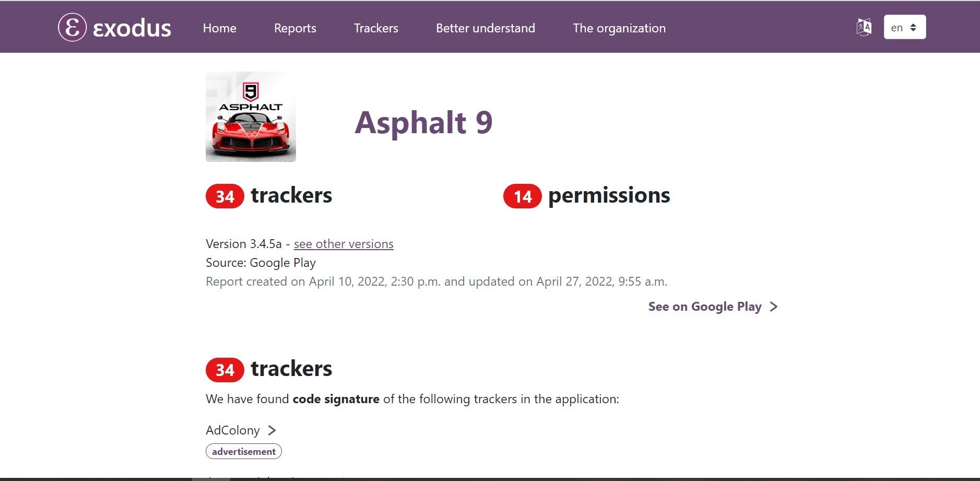Open the Trackers menu item
The image size is (980, 481).
(x=376, y=28)
